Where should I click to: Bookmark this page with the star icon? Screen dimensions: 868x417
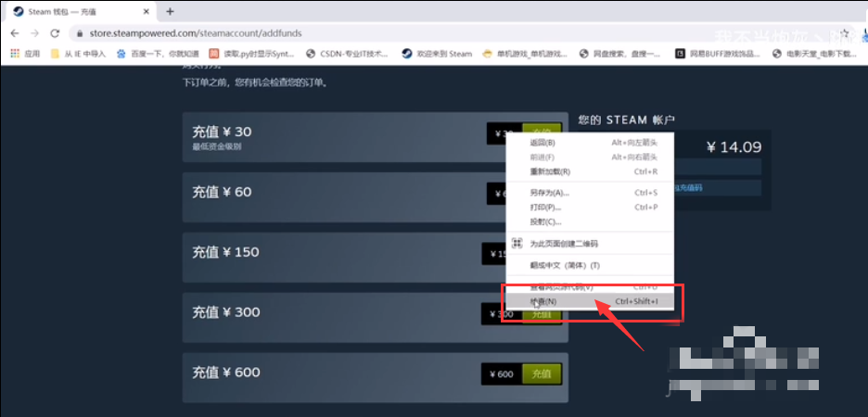pyautogui.click(x=844, y=33)
